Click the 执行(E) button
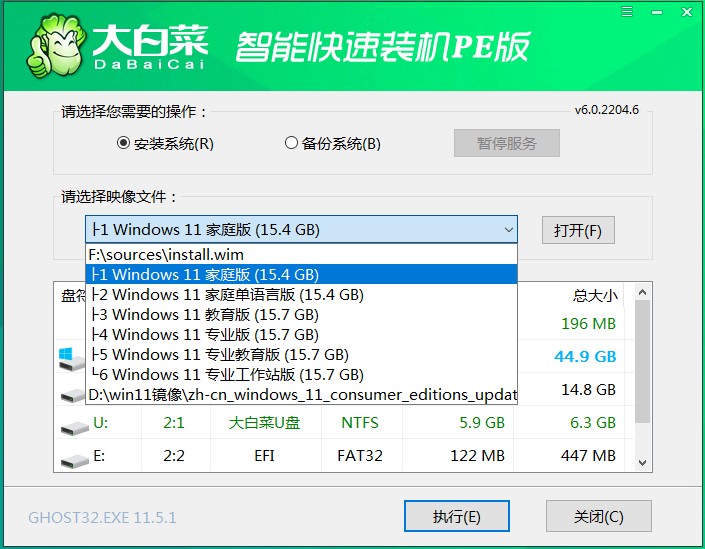The image size is (705, 549). coord(456,516)
